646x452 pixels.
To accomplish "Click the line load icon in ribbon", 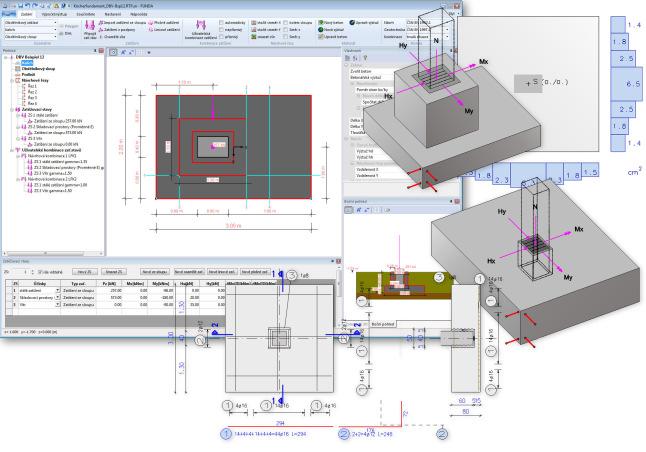I will pos(151,30).
